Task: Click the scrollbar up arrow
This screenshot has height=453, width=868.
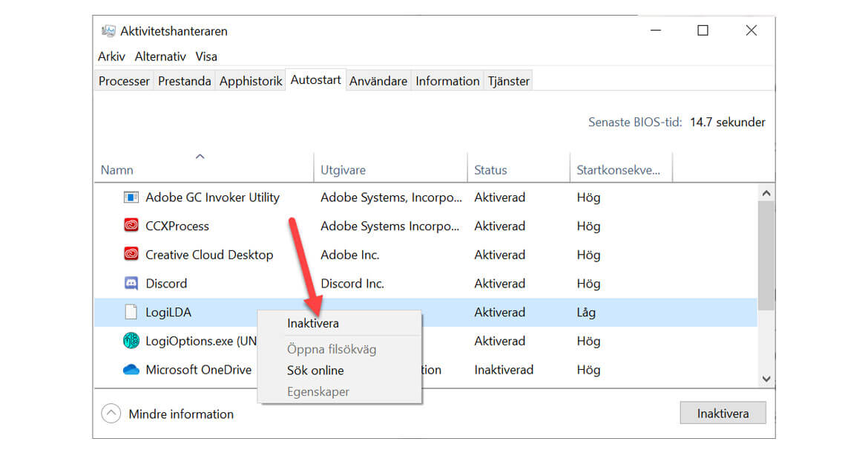Action: tap(766, 193)
